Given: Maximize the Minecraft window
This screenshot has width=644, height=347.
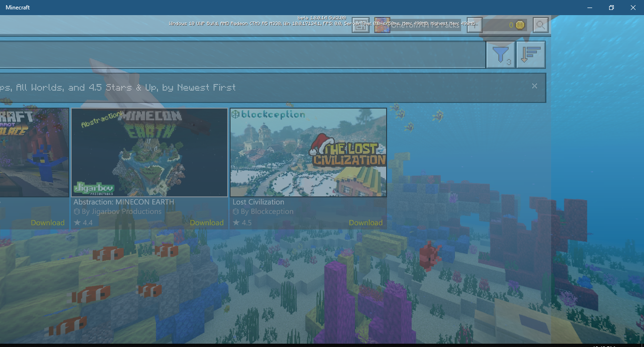Looking at the screenshot, I should [611, 8].
